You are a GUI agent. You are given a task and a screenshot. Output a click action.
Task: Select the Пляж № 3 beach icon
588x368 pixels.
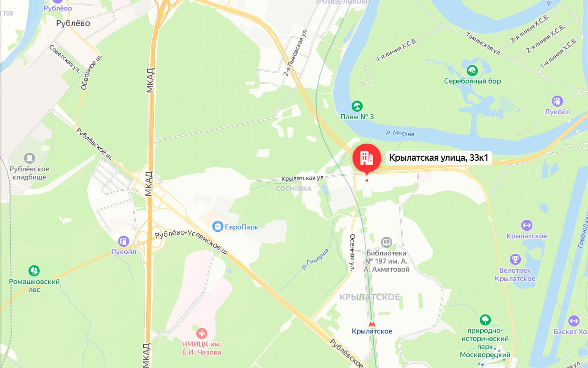click(x=357, y=106)
